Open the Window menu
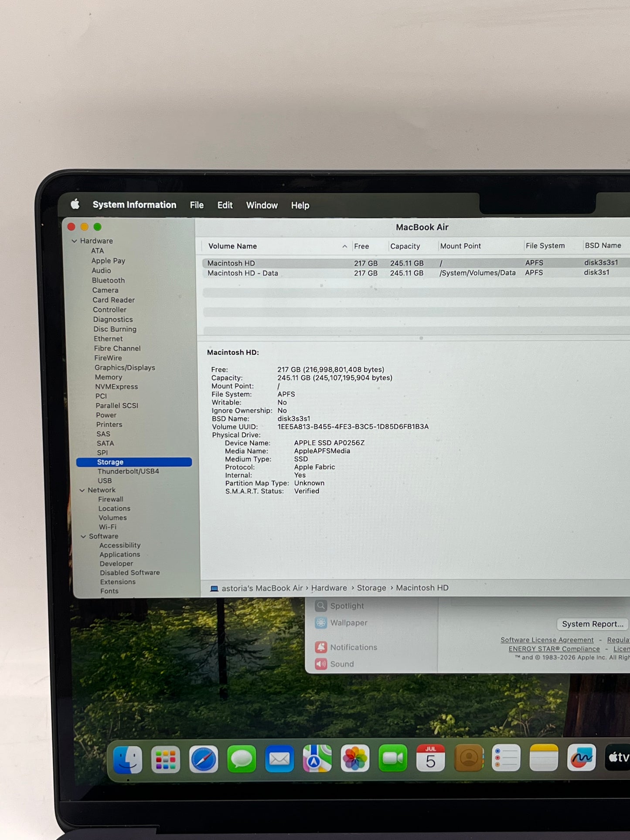The width and height of the screenshot is (630, 840). click(x=262, y=205)
